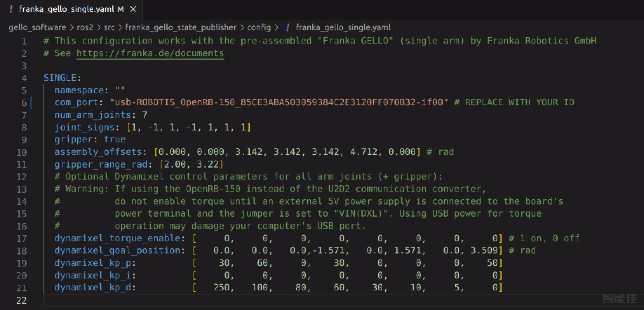Click the 3.509 value in goal position
This screenshot has width=644, height=310.
[x=484, y=251]
